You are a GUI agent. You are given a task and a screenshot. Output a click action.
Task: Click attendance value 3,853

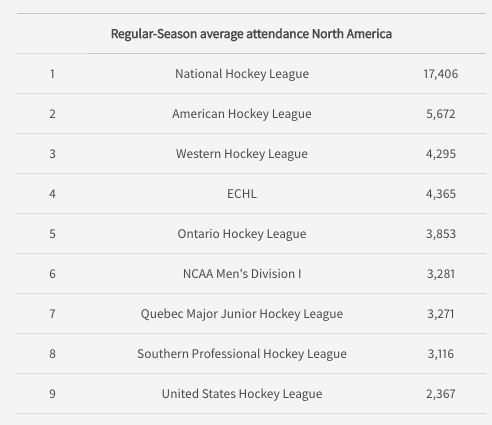[441, 234]
